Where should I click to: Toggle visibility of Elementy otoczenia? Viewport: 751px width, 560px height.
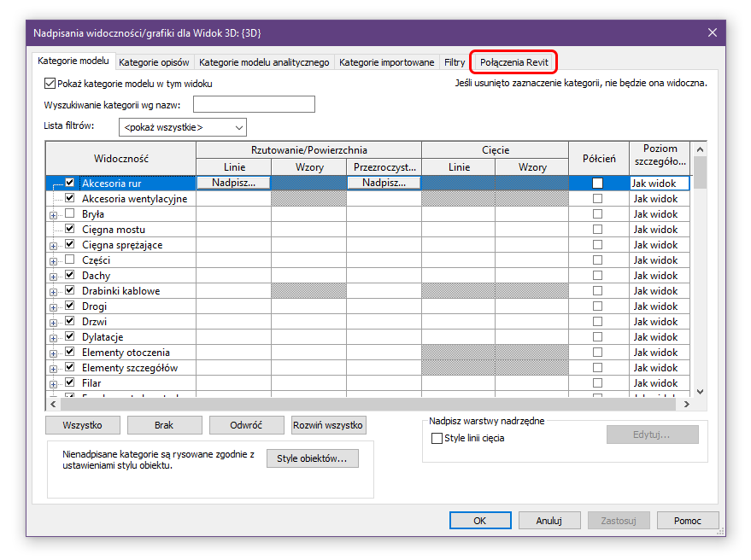tap(70, 352)
